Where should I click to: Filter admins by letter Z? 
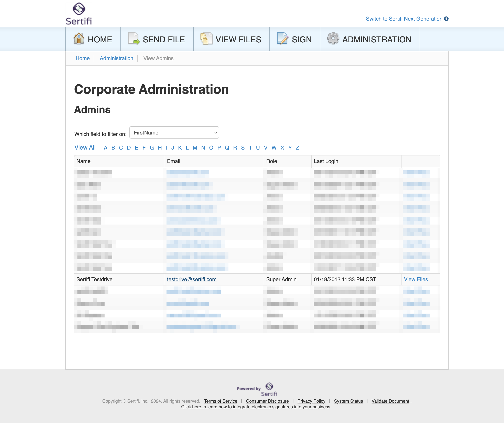coord(297,148)
